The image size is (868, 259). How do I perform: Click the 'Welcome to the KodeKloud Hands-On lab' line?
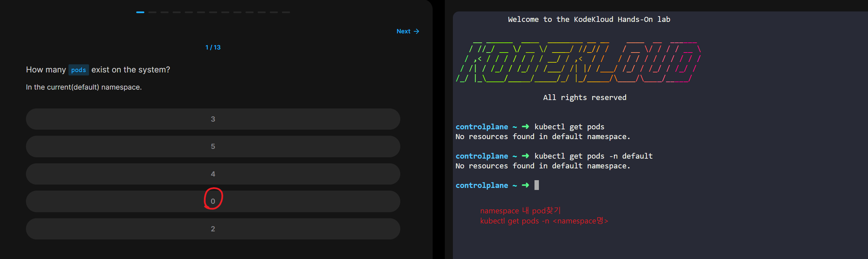(589, 19)
